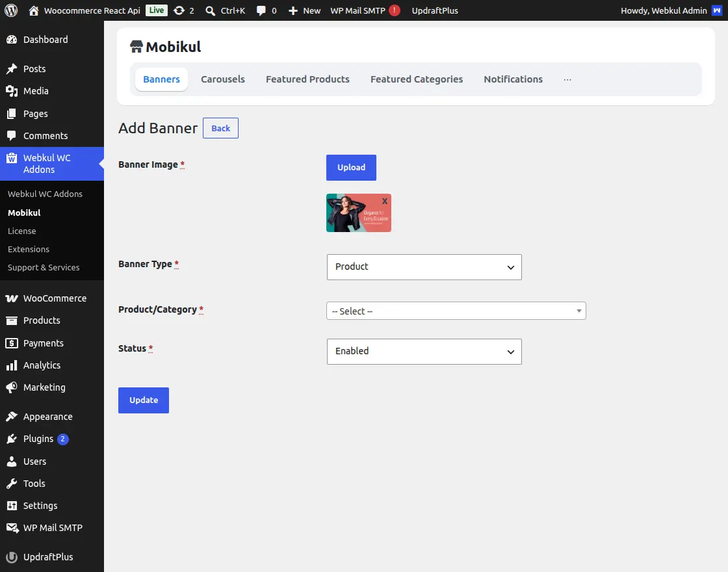The image size is (728, 572).
Task: Click the Analytics bar chart icon
Action: (x=12, y=365)
